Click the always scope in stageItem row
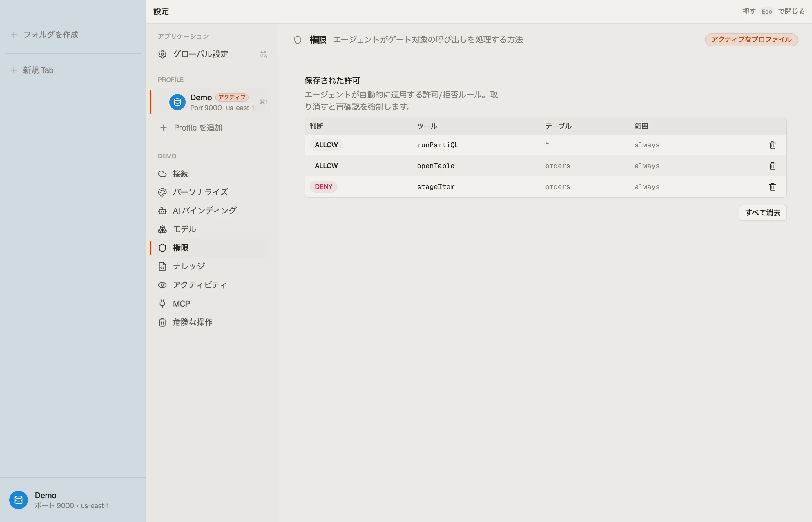The width and height of the screenshot is (812, 522). pos(647,187)
